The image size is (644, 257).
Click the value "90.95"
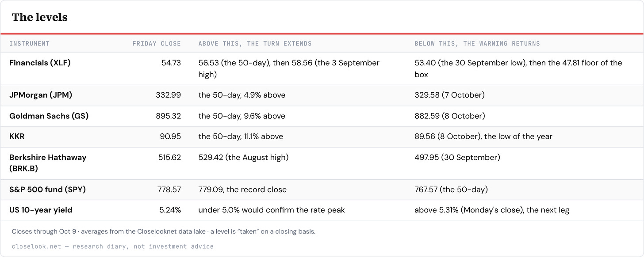click(x=171, y=136)
